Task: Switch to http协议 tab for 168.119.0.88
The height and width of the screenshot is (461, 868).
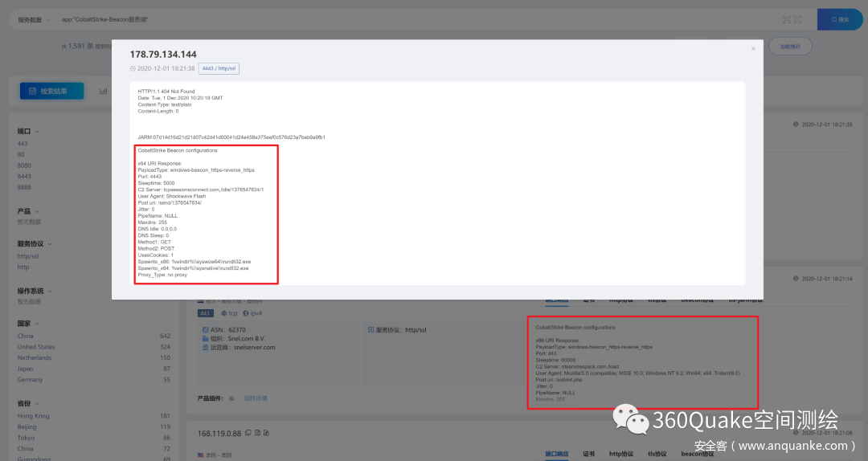Action: (x=621, y=454)
